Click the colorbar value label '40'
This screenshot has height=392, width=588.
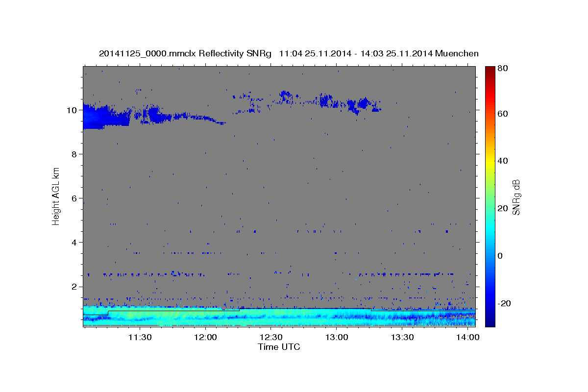[502, 161]
